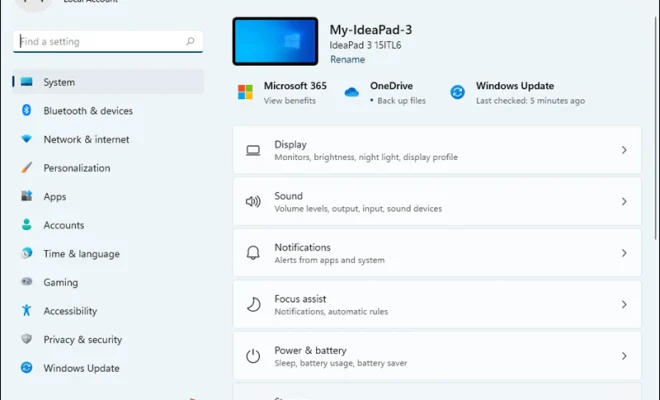Expand Notifications settings chevron
The height and width of the screenshot is (400, 660).
624,253
